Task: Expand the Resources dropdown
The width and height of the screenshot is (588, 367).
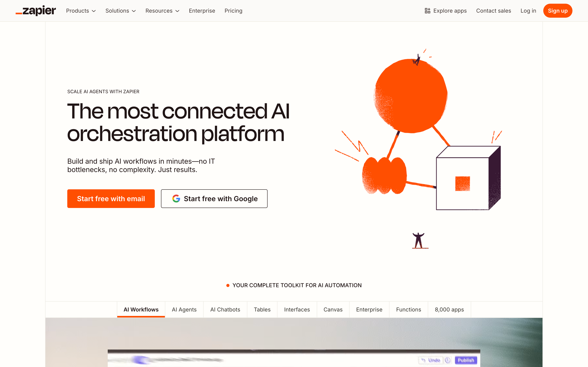Action: 162,11
